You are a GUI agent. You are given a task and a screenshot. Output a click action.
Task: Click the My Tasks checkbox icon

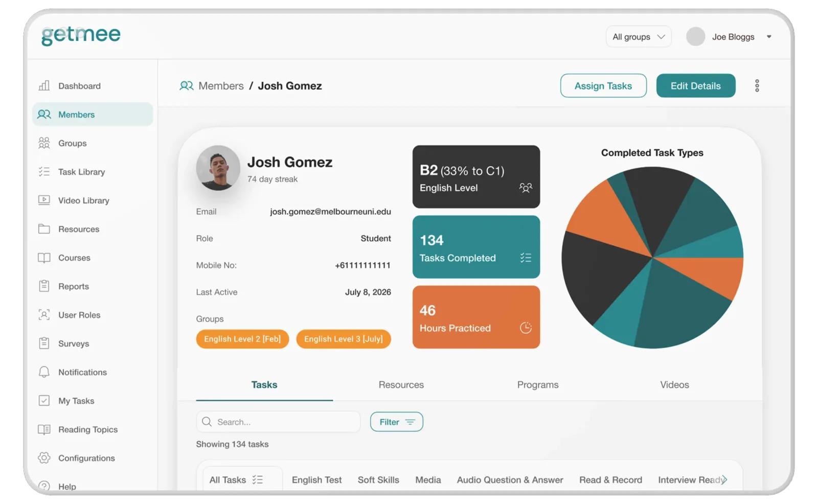click(44, 400)
